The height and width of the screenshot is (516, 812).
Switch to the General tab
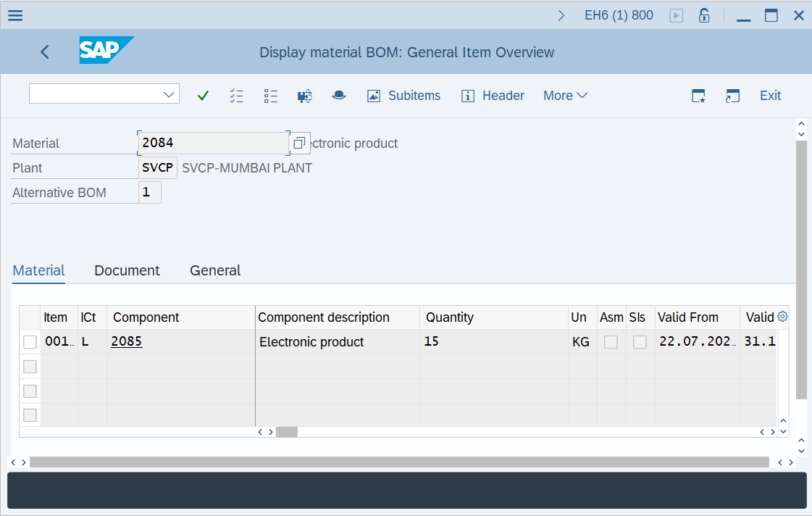click(215, 270)
